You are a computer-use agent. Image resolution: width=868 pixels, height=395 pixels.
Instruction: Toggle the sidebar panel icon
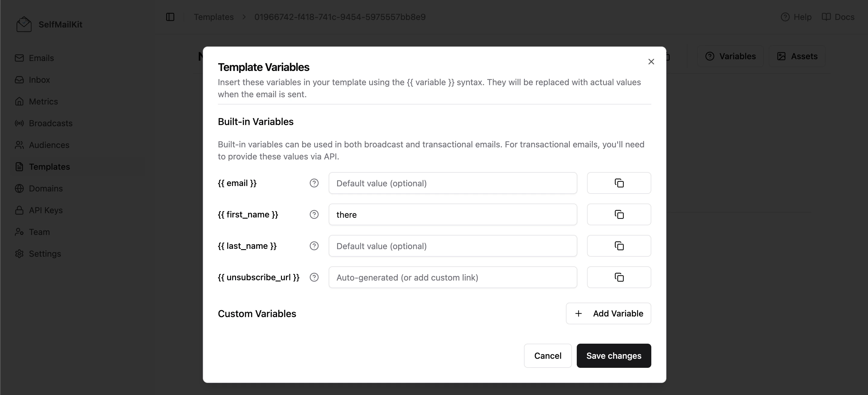point(170,17)
